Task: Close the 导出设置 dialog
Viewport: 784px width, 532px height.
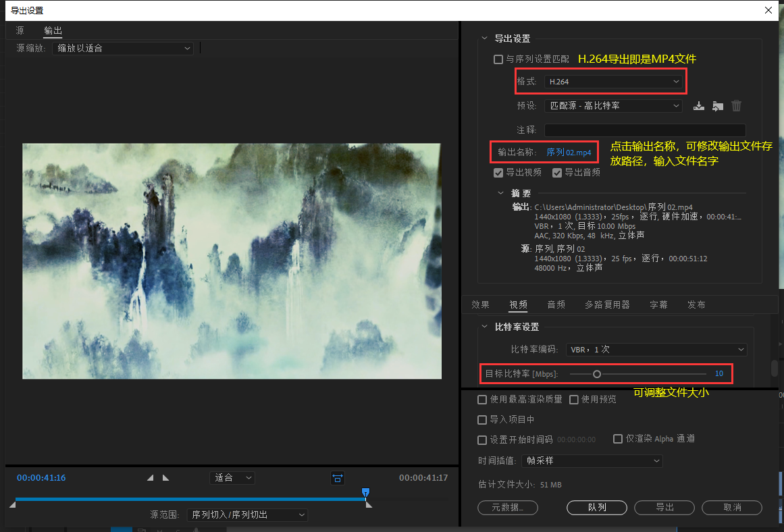Action: click(768, 10)
